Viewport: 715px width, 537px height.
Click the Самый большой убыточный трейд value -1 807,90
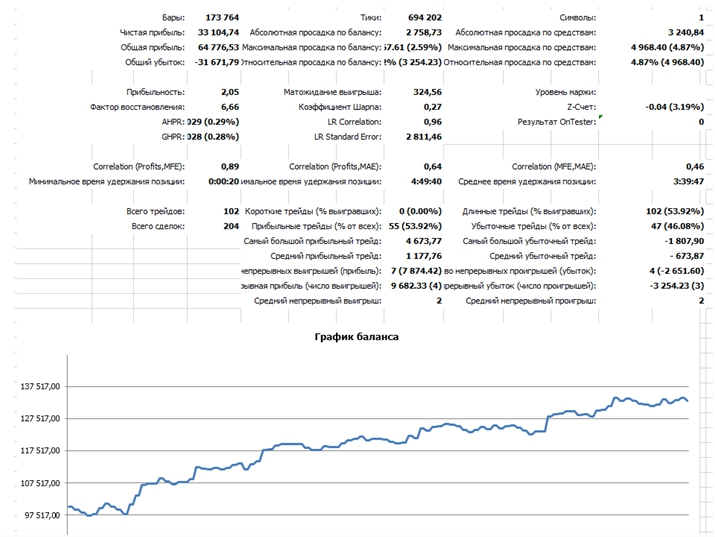coord(681,241)
